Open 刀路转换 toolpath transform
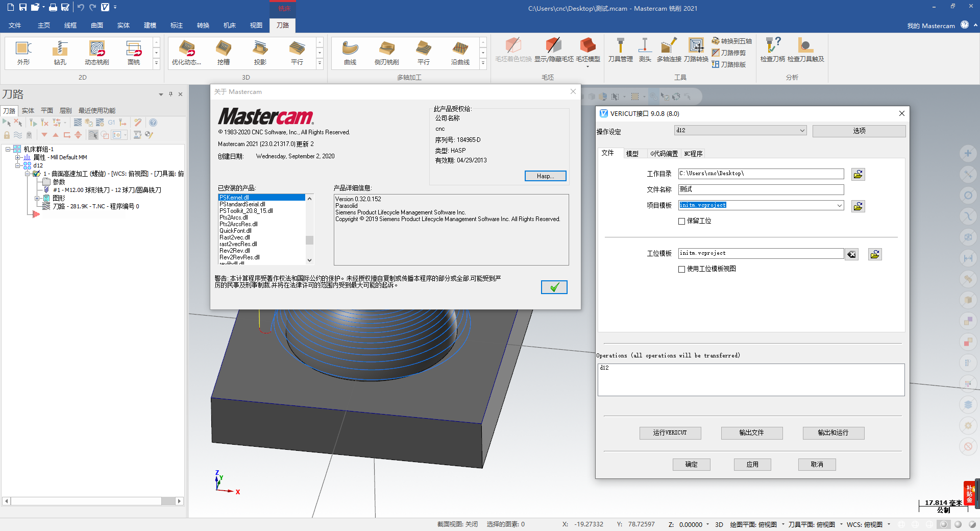980x531 pixels. coord(696,50)
